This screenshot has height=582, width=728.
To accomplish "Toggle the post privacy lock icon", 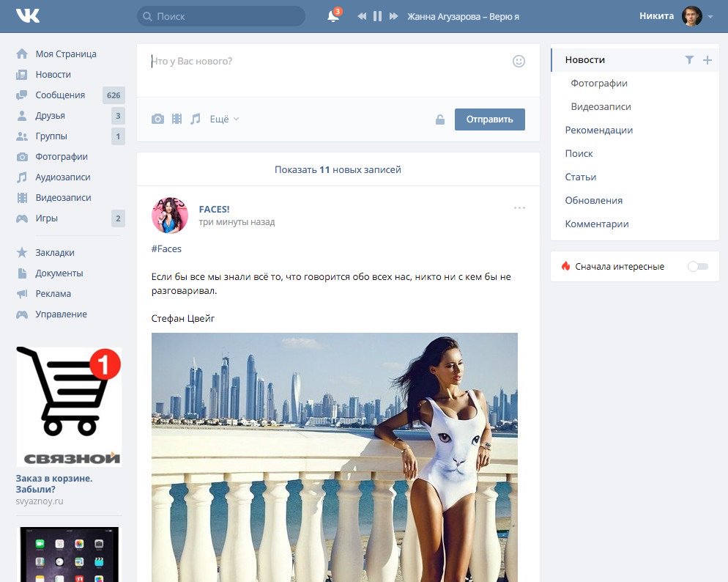I will [x=440, y=119].
